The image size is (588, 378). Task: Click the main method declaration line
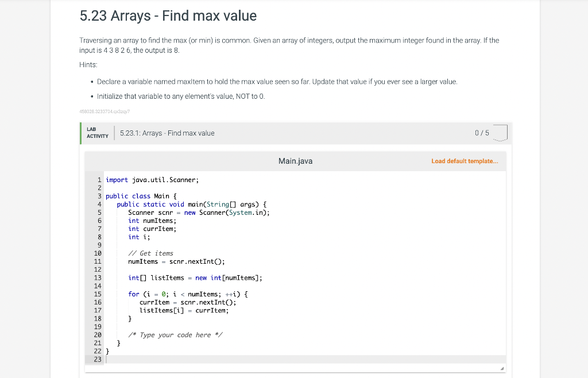pos(192,205)
